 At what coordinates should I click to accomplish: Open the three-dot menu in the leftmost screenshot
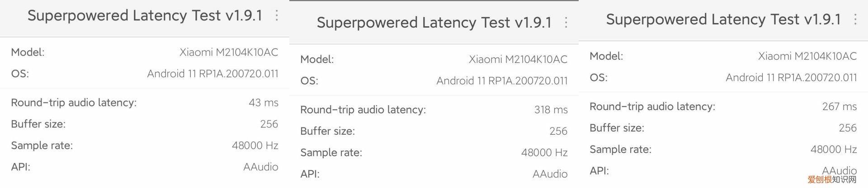tap(277, 15)
